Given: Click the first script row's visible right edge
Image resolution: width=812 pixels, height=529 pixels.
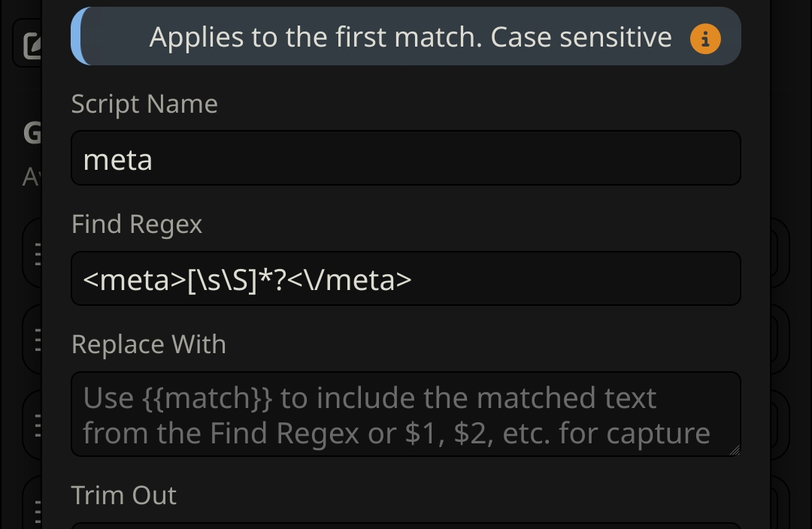Looking at the screenshot, I should pyautogui.click(x=780, y=254).
